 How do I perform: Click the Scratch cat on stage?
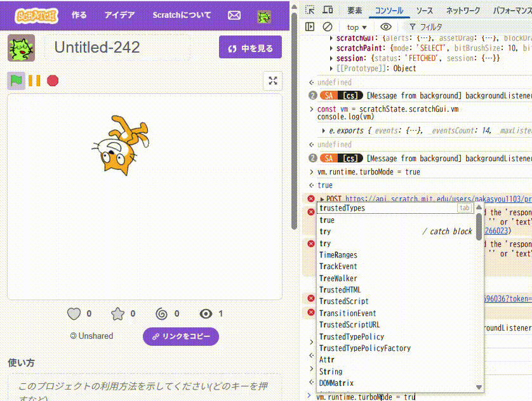pos(121,145)
